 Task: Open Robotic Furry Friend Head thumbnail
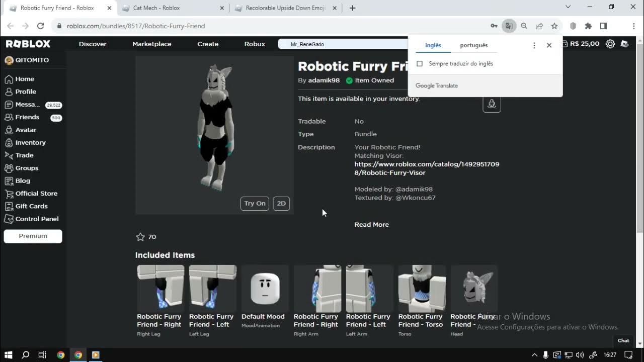[474, 289]
